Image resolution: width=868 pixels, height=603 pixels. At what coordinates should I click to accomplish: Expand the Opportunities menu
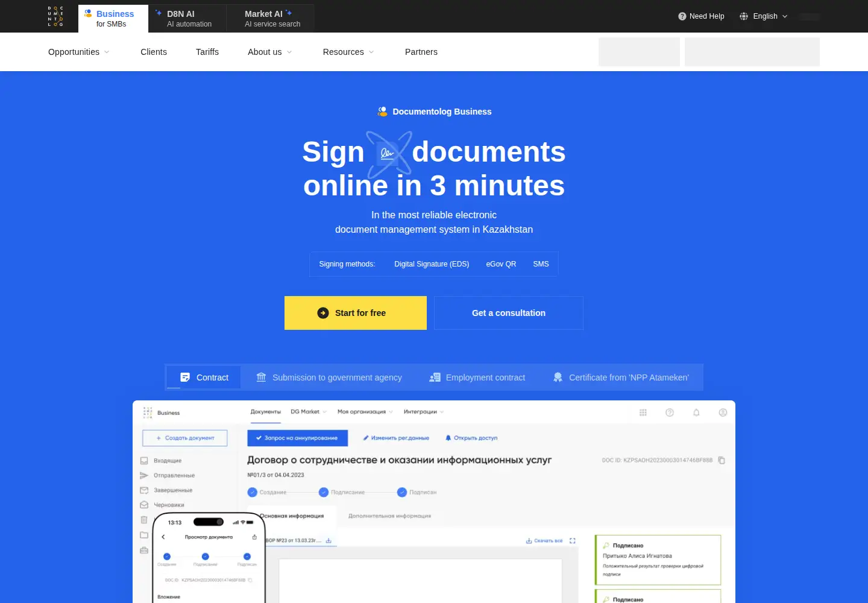[x=79, y=52]
